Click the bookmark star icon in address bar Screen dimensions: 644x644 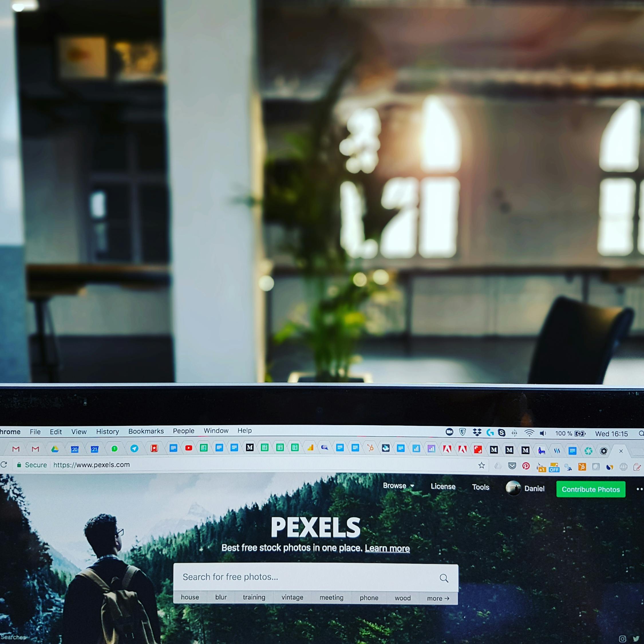(482, 465)
